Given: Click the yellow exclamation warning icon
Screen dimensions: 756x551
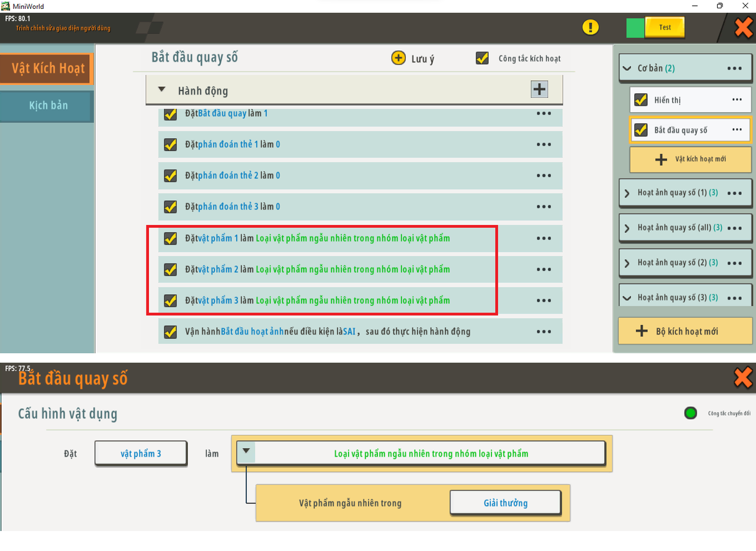Looking at the screenshot, I should click(590, 27).
